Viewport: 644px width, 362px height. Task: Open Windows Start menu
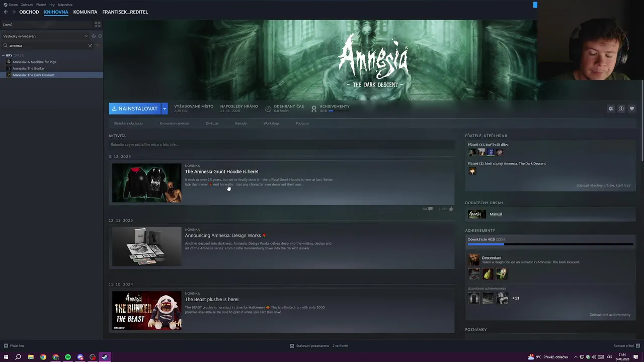click(x=6, y=357)
